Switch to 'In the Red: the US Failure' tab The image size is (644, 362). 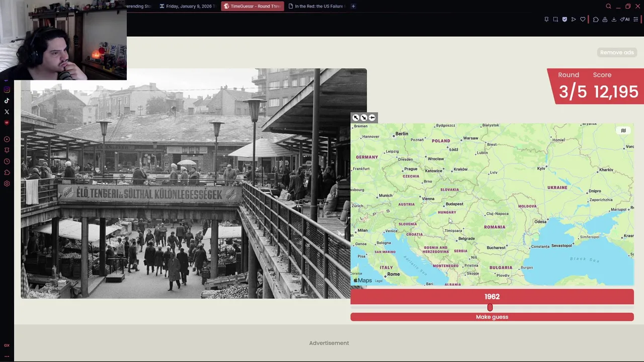pyautogui.click(x=316, y=6)
